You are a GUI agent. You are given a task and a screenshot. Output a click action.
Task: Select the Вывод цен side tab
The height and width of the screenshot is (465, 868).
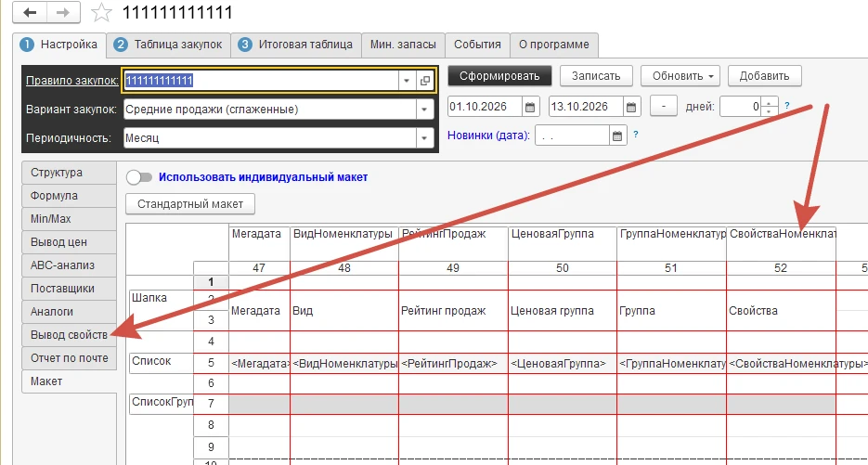[x=69, y=242]
